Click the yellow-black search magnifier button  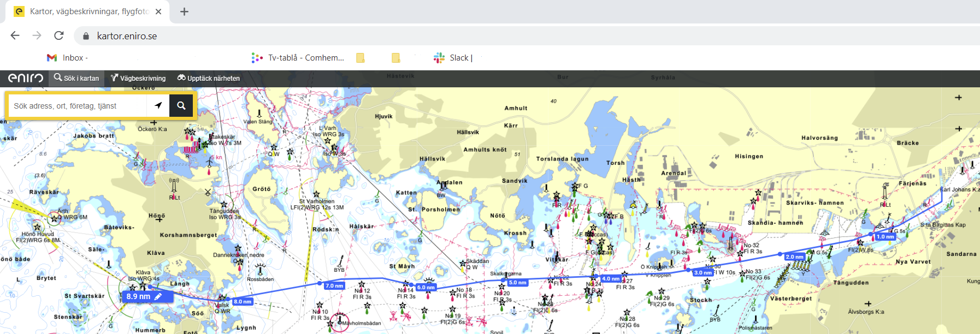coord(181,106)
